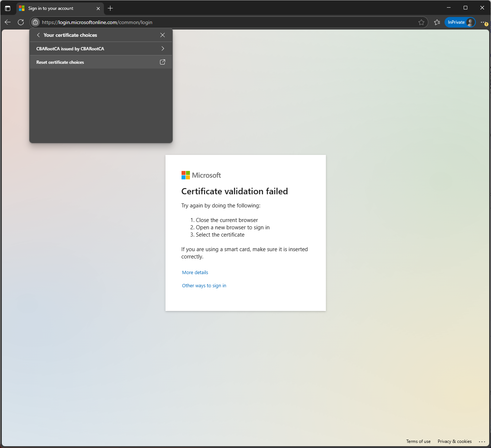
Task: Refresh the login page
Action: pos(21,22)
